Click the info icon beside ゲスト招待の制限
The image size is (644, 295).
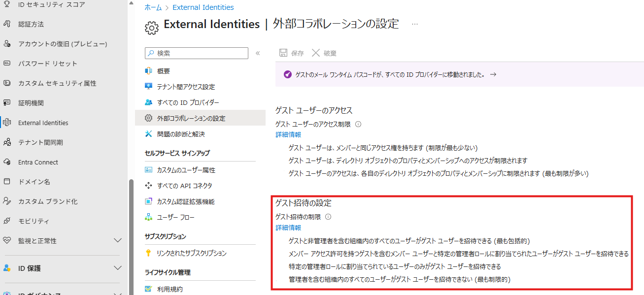pos(328,217)
